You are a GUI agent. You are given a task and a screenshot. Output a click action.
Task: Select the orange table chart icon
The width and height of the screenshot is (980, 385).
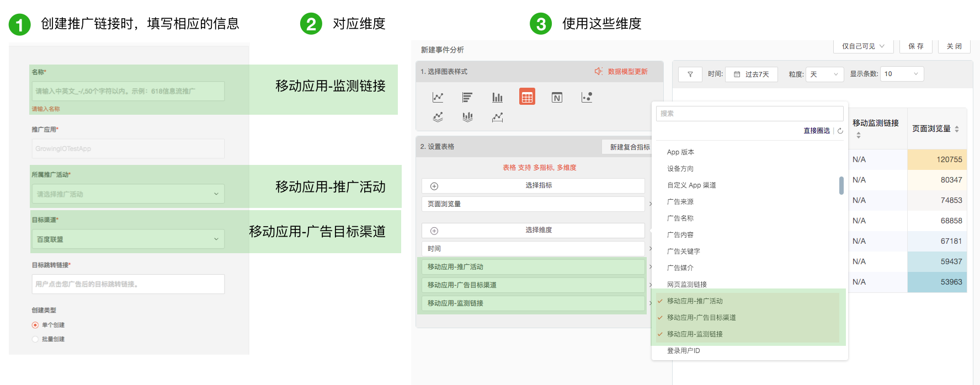point(527,97)
